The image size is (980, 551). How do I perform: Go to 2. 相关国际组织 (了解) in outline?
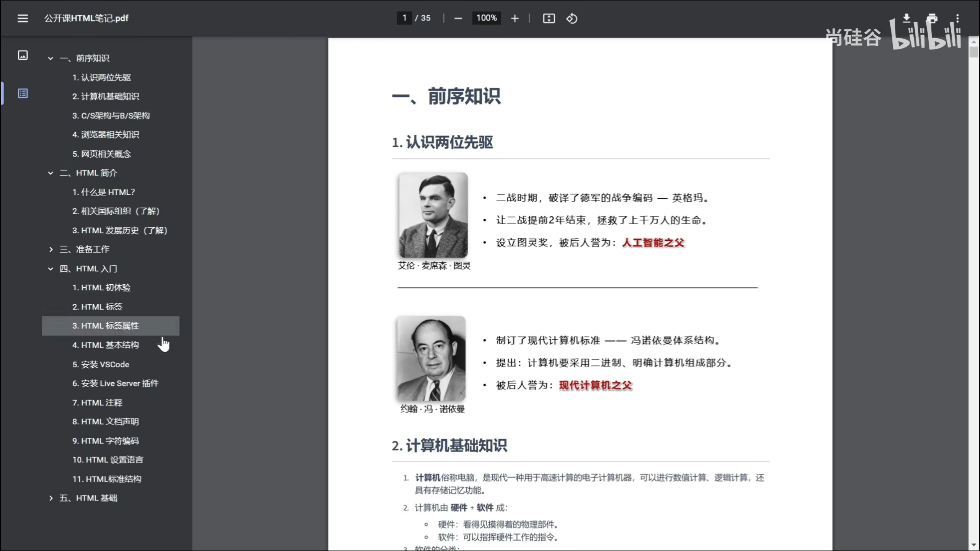(116, 211)
